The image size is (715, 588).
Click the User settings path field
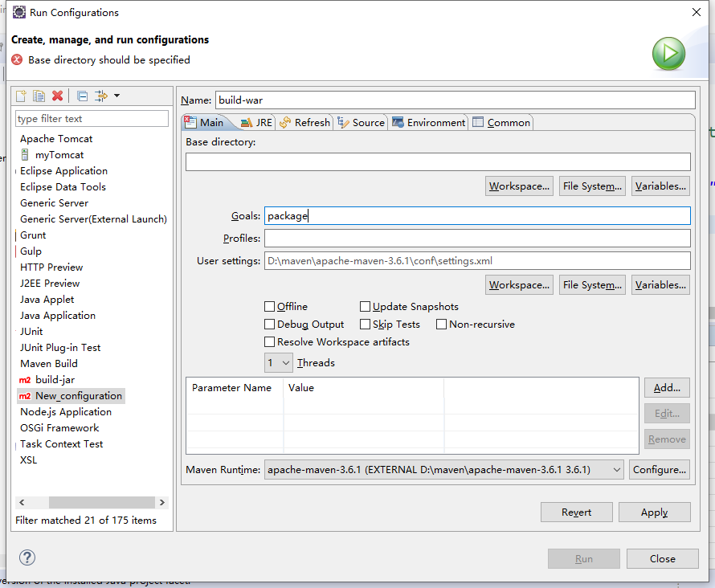[477, 261]
